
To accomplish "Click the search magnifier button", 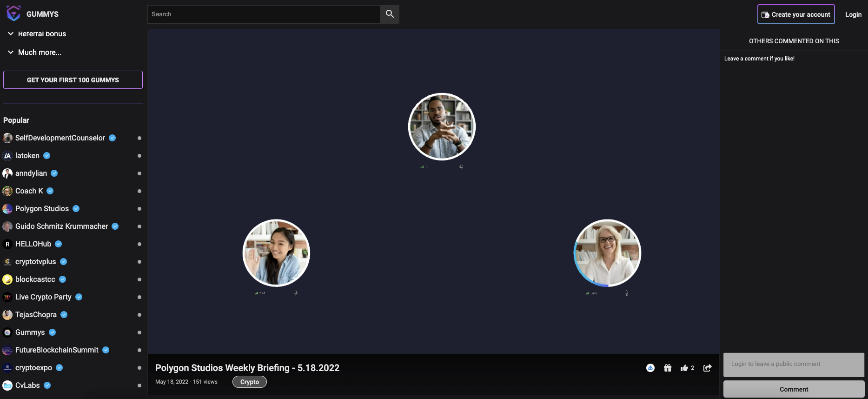I will 390,14.
